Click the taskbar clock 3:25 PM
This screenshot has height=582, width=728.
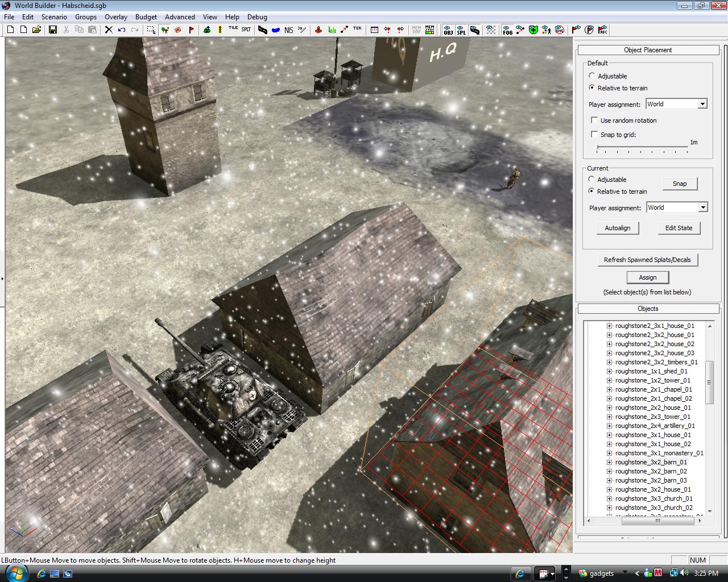(x=706, y=573)
